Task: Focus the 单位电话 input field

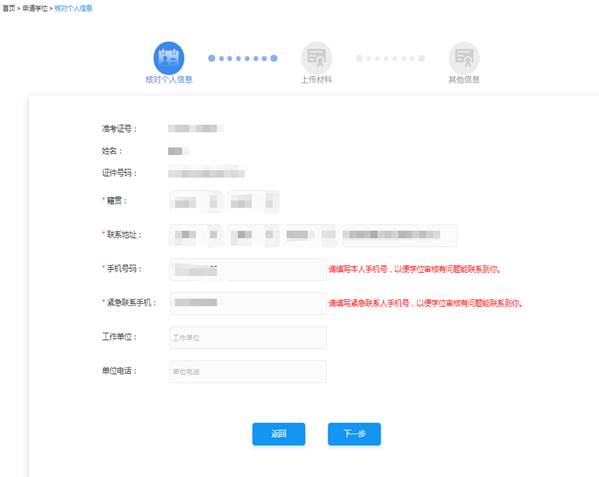Action: (x=248, y=371)
